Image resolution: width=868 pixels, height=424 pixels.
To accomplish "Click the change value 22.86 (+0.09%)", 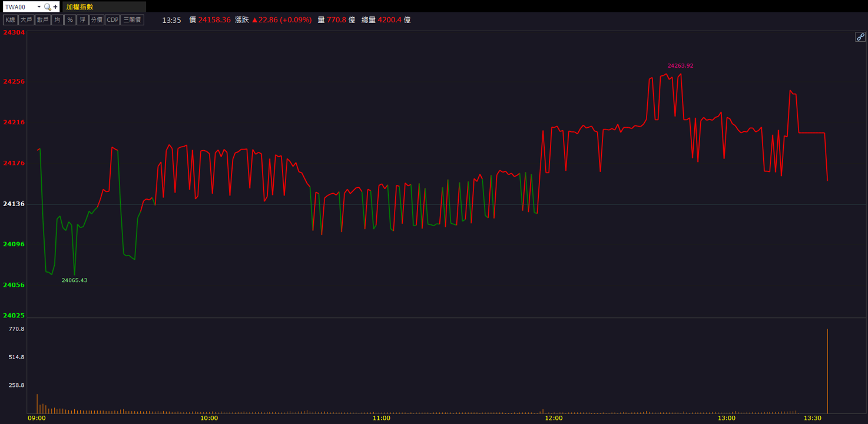I will click(x=281, y=20).
